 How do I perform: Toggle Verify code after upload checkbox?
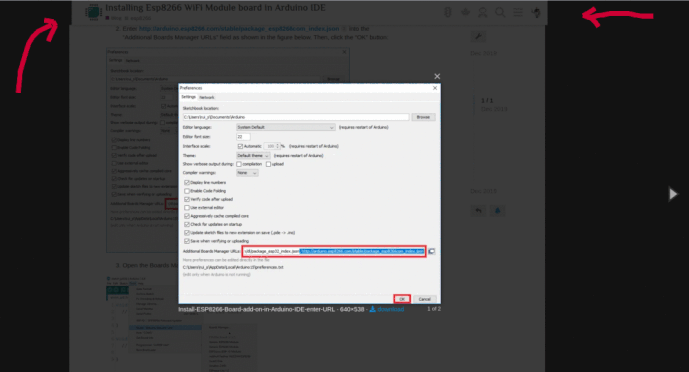187,199
